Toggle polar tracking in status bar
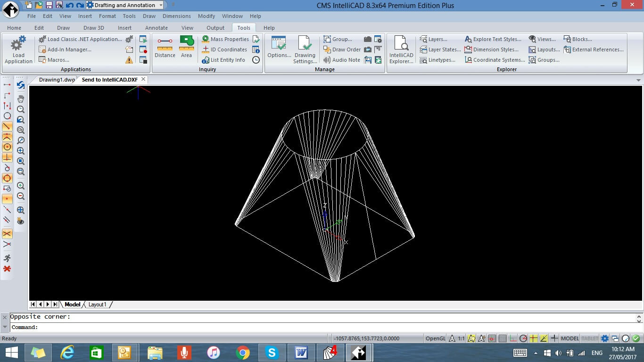The height and width of the screenshot is (362, 644). 523,338
